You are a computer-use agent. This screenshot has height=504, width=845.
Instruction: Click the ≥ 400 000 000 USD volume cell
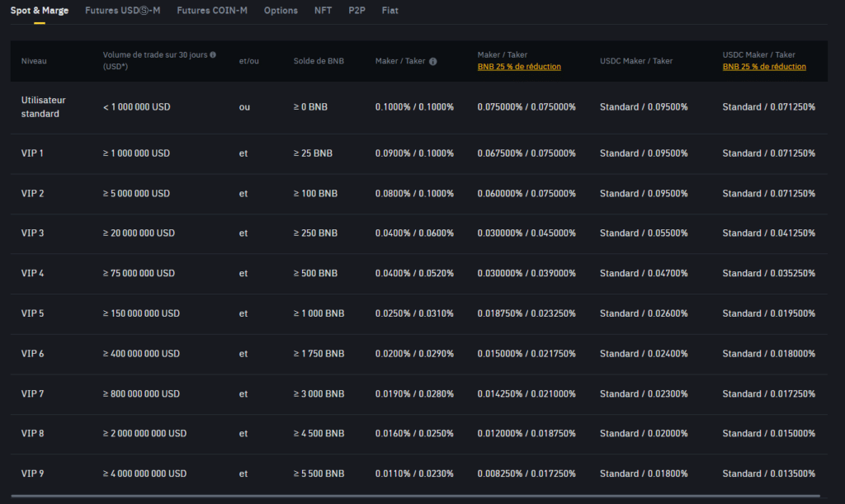pyautogui.click(x=141, y=354)
